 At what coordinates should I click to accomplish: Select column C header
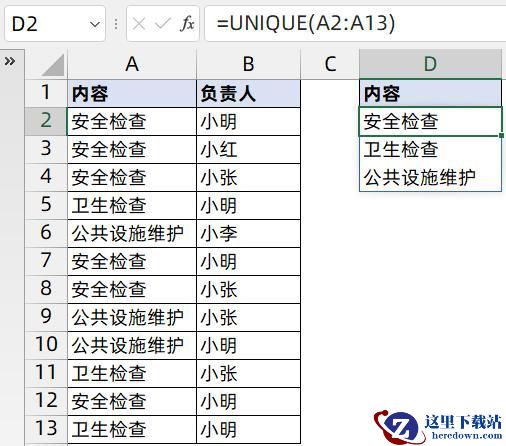[330, 64]
